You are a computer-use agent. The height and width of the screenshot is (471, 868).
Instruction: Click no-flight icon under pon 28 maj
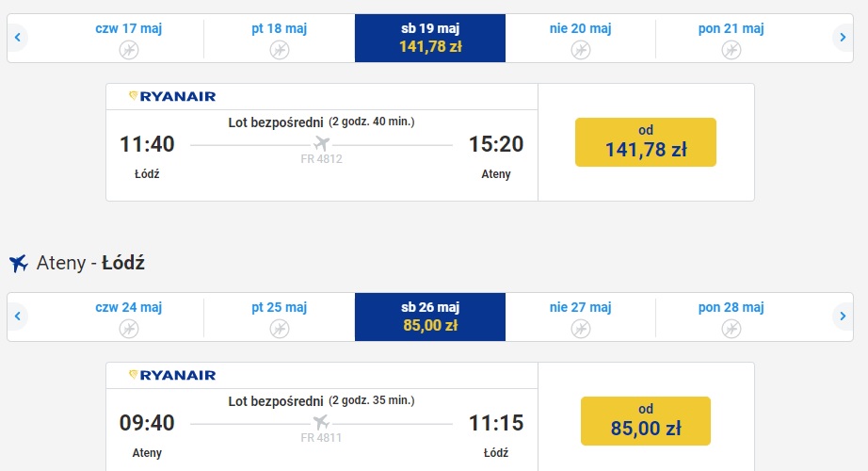point(731,329)
